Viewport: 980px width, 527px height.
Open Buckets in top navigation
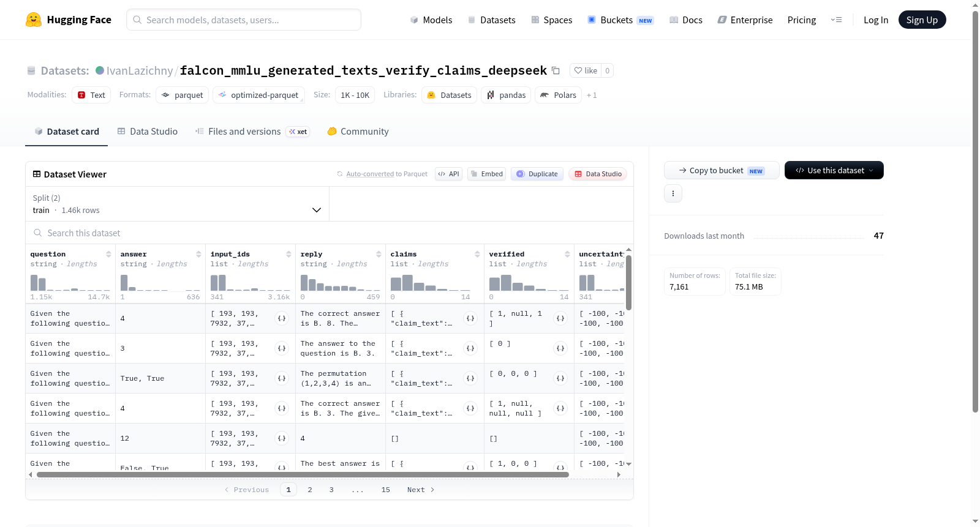tap(620, 20)
